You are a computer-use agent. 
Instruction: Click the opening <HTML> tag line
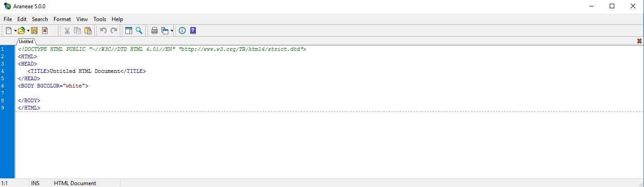pos(28,56)
